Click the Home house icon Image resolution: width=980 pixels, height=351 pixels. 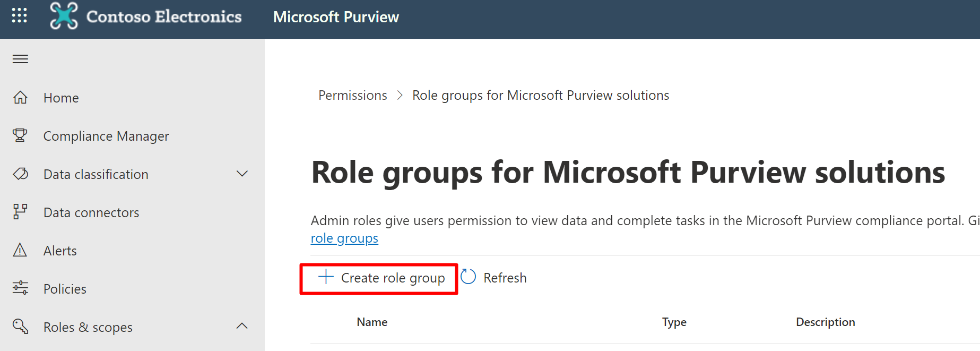(20, 98)
